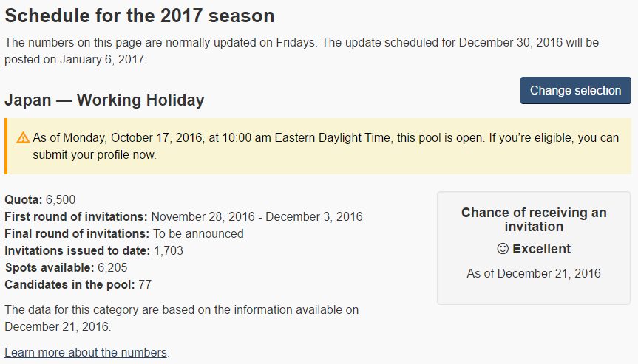
Task: Select the 6,500 quota value
Action: pos(61,199)
